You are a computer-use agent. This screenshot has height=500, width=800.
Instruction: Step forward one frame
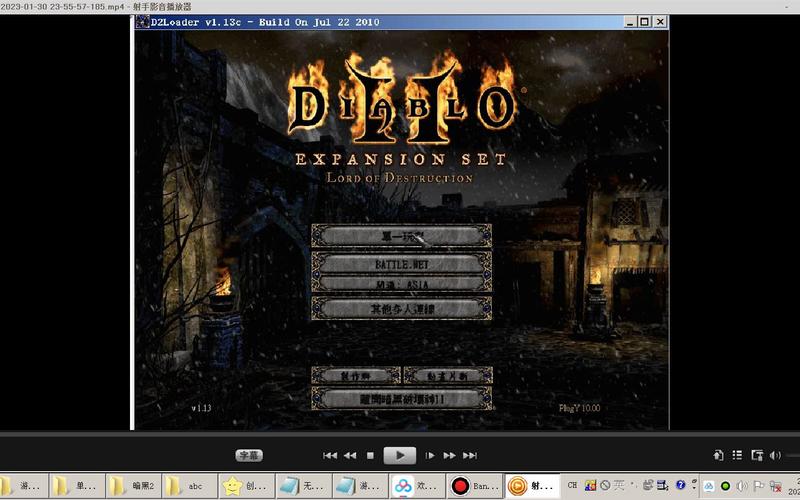pyautogui.click(x=430, y=456)
